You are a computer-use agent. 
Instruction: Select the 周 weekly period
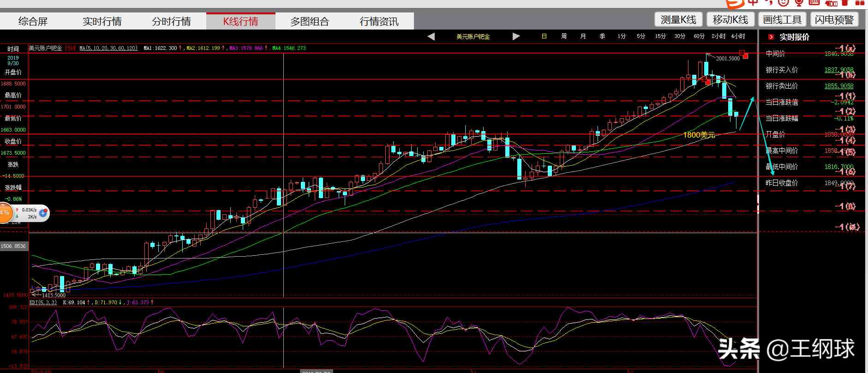point(563,36)
